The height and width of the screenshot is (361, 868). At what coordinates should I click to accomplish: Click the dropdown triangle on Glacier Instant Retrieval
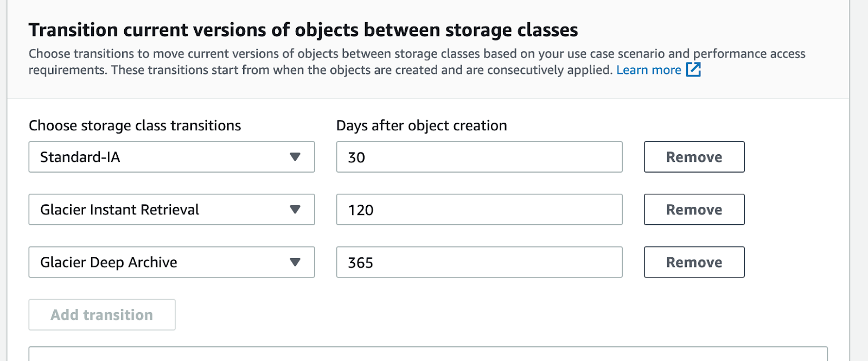[x=296, y=210]
